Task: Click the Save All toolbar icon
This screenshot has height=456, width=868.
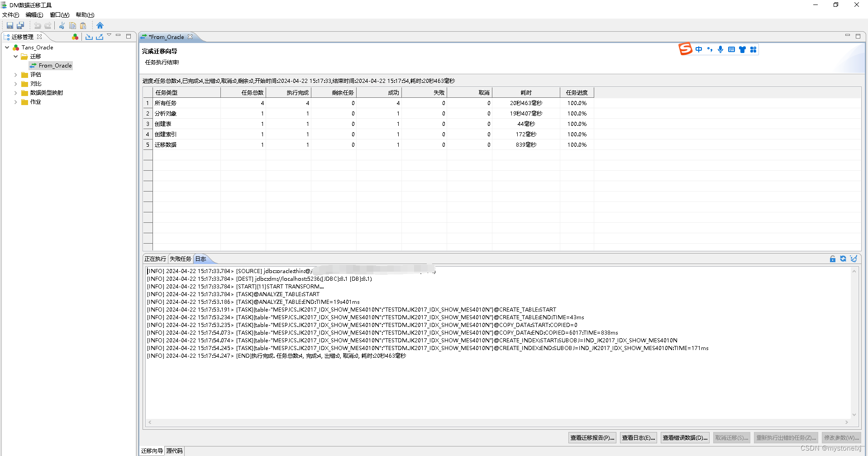Action: click(20, 26)
